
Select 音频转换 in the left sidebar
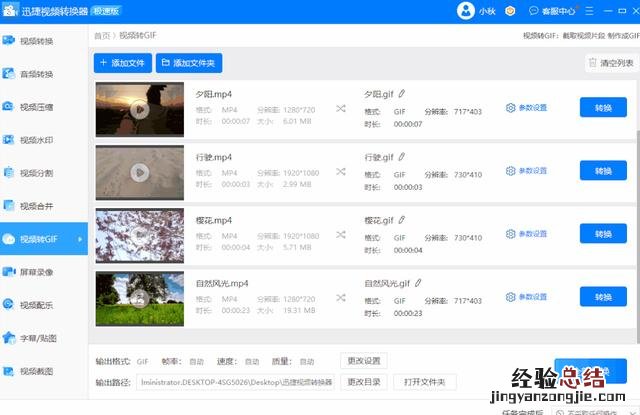tap(36, 74)
